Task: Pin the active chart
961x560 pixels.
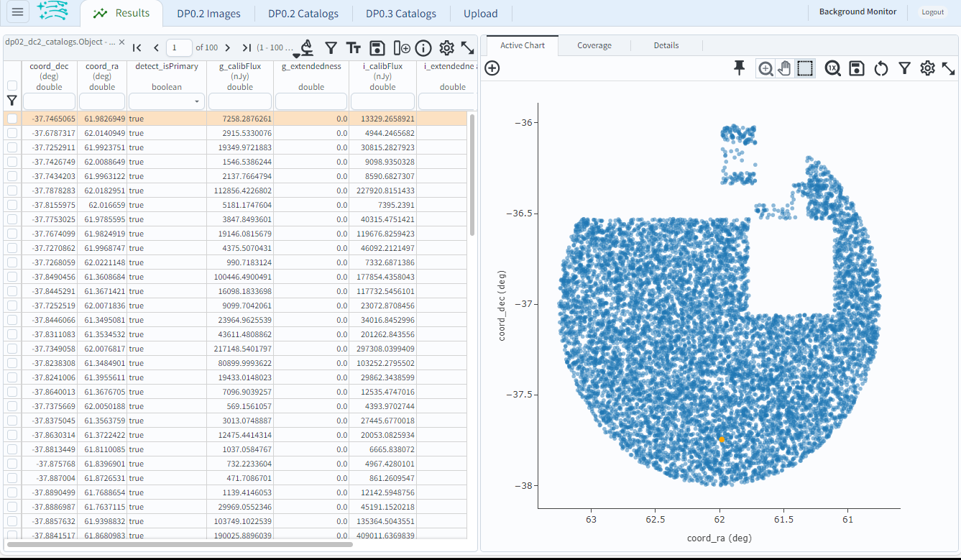Action: coord(738,68)
